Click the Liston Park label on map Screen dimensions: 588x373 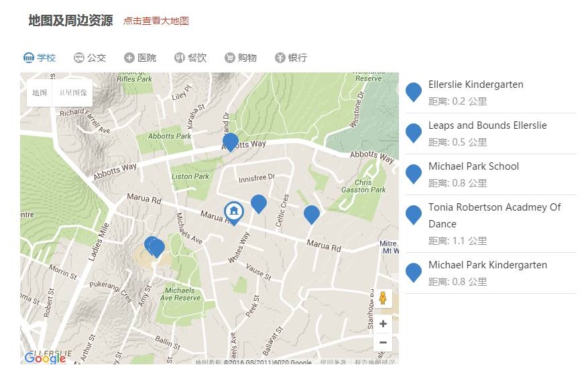[190, 176]
